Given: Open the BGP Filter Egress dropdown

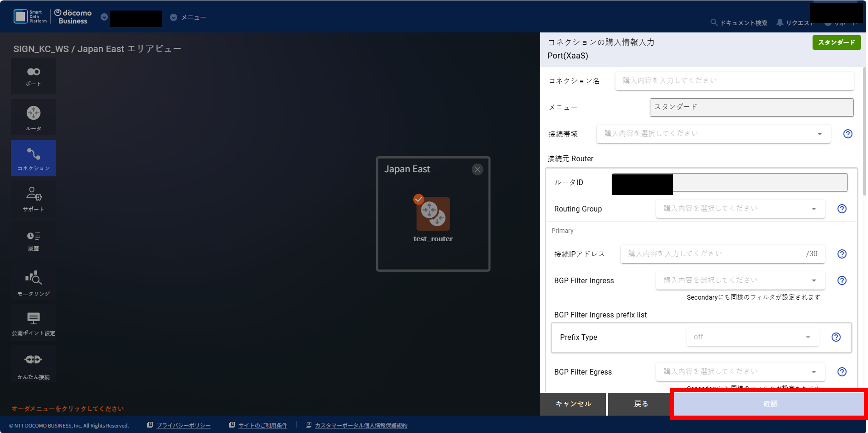Looking at the screenshot, I should (740, 372).
